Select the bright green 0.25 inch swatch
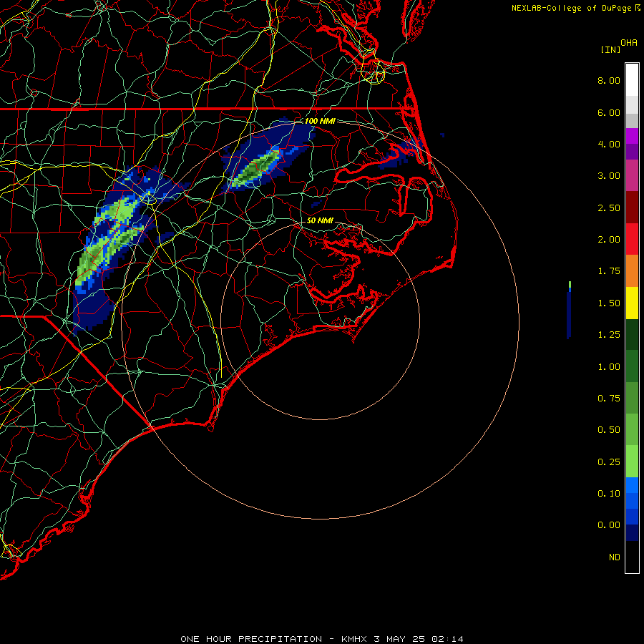Image resolution: width=644 pixels, height=644 pixels. coord(632,462)
